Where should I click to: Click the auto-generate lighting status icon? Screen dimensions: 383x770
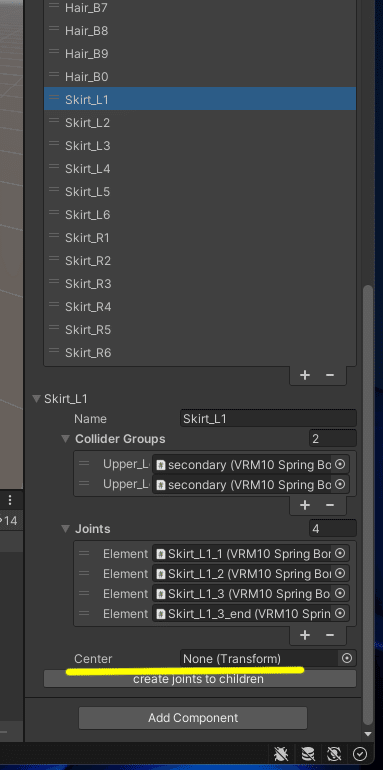pos(334,753)
